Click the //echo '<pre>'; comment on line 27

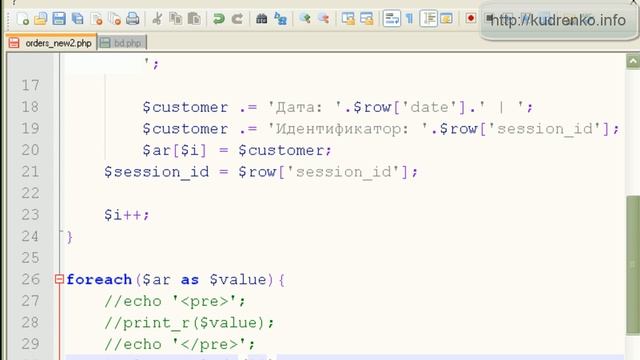(175, 301)
